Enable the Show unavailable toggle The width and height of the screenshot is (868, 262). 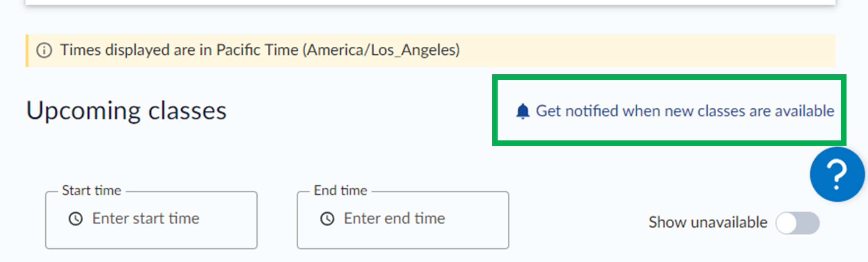coord(797,223)
